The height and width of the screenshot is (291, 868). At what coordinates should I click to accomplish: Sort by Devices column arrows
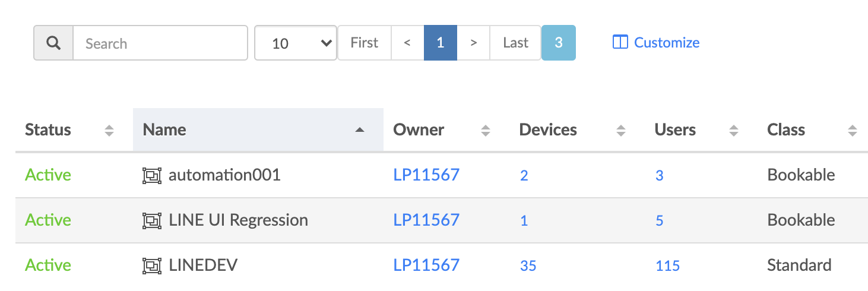pyautogui.click(x=621, y=131)
